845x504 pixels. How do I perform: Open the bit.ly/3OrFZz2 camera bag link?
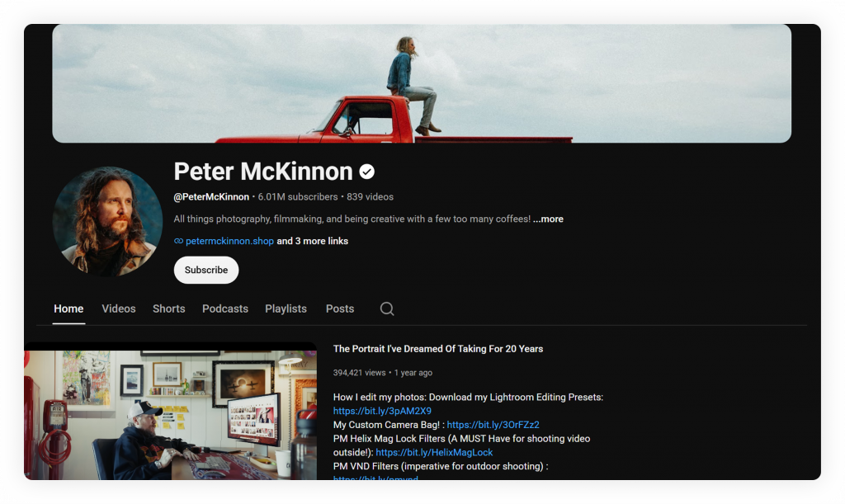pyautogui.click(x=493, y=425)
